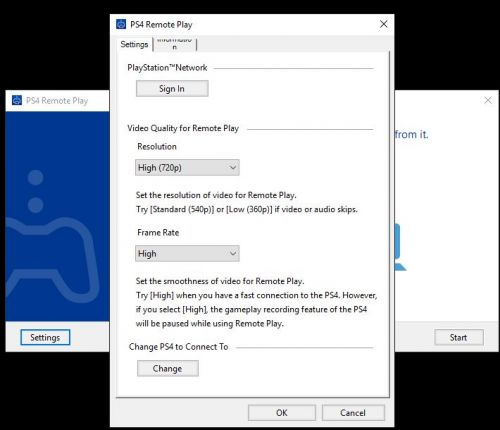Click Change PS4 to Connect To heading

[178, 347]
